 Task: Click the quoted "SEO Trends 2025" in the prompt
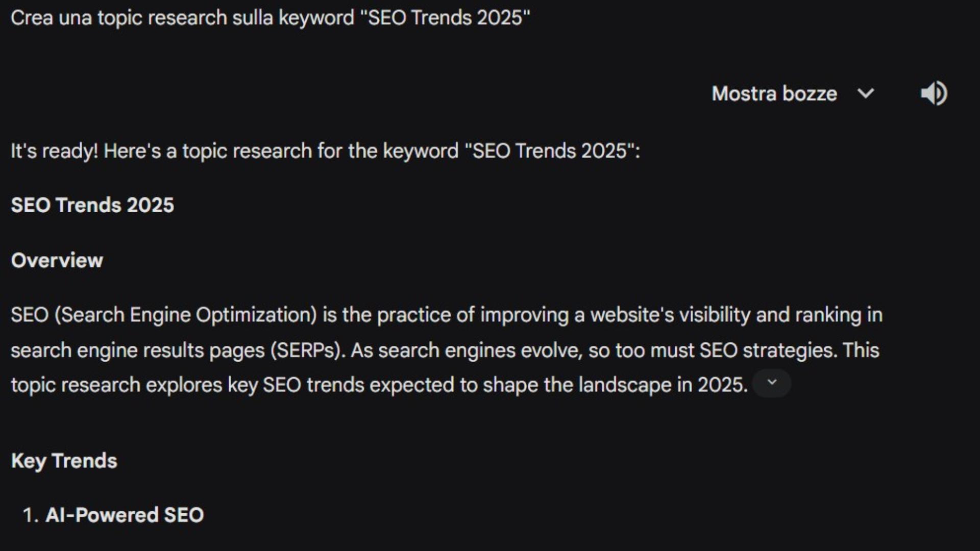[445, 18]
